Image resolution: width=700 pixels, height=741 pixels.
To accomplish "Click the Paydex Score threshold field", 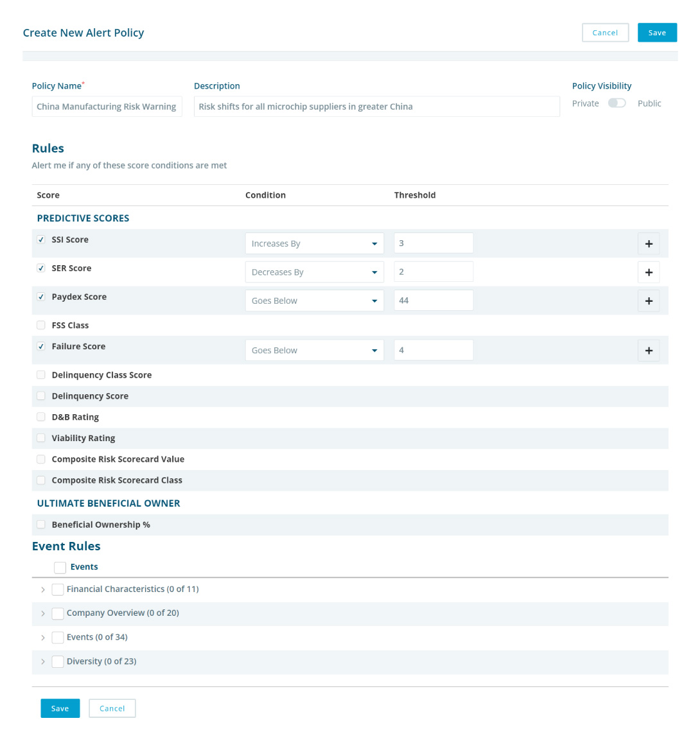I will pyautogui.click(x=433, y=301).
